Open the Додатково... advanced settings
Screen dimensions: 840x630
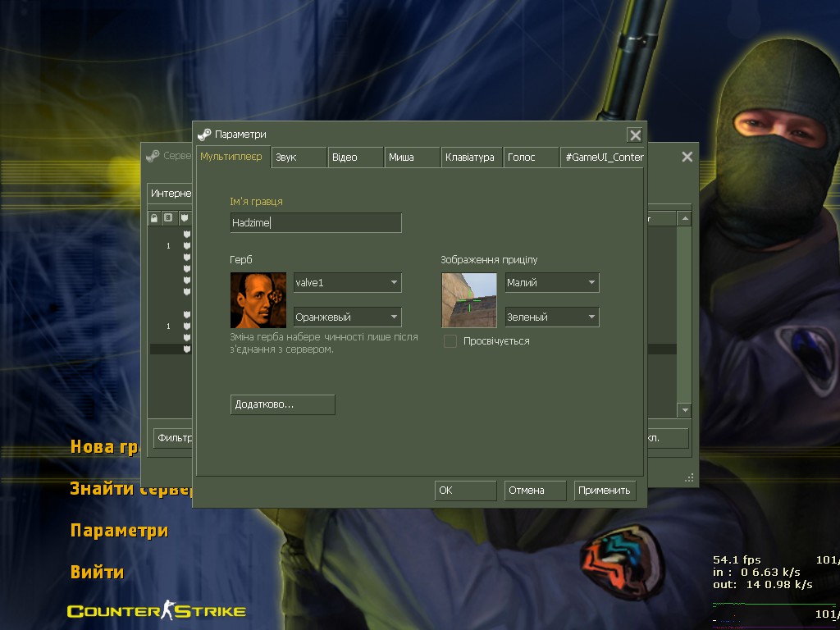283,404
